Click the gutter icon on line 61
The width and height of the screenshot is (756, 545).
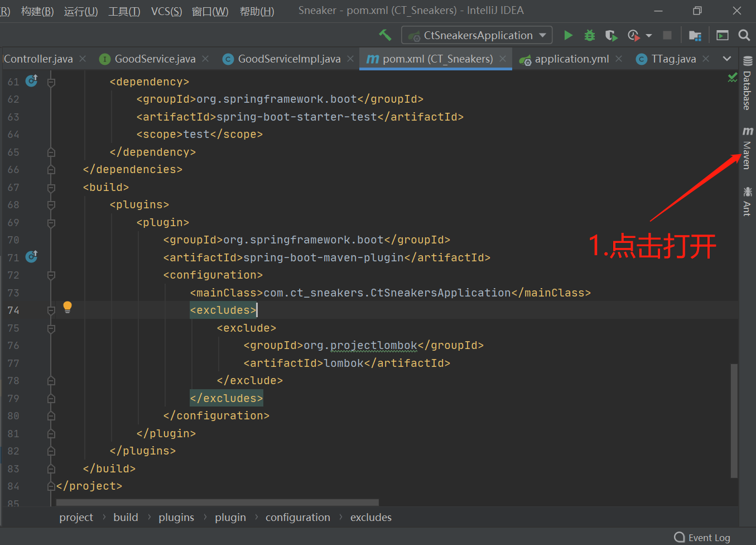click(x=32, y=81)
